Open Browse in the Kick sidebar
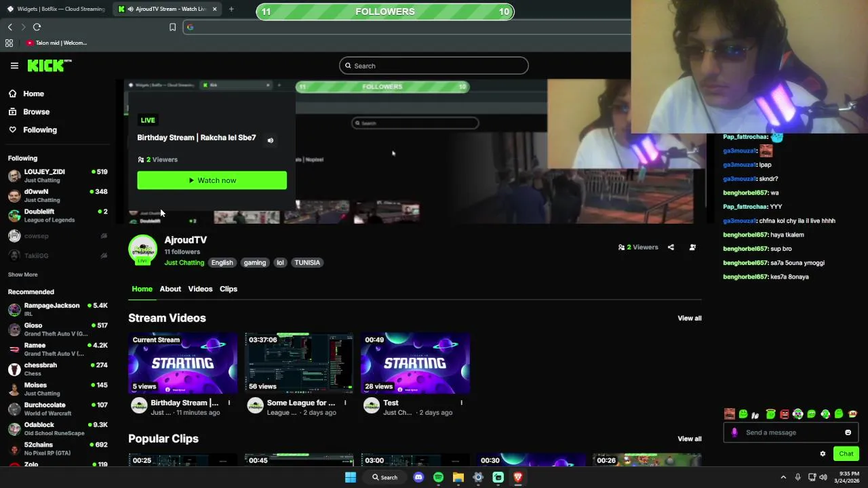The image size is (868, 488). pyautogui.click(x=29, y=112)
